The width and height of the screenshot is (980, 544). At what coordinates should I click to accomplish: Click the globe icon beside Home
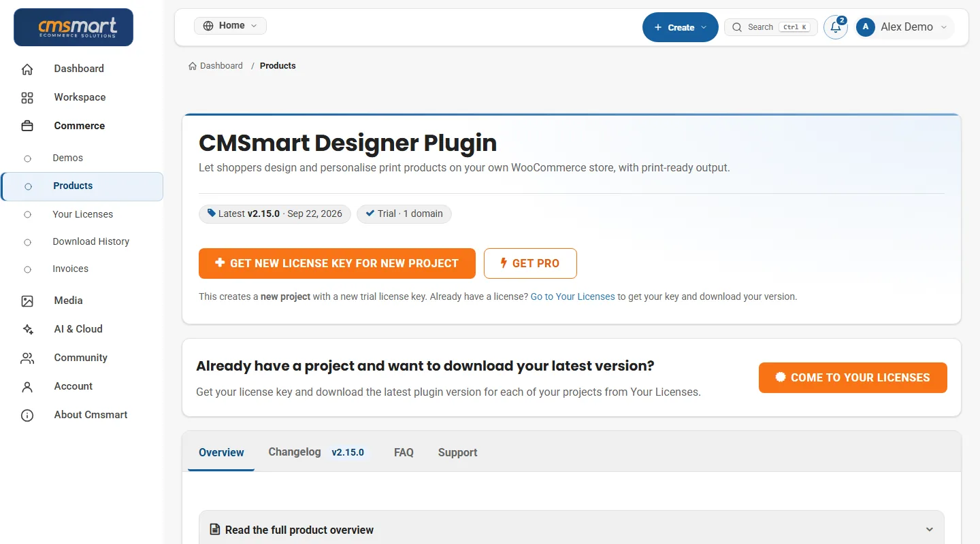(208, 26)
